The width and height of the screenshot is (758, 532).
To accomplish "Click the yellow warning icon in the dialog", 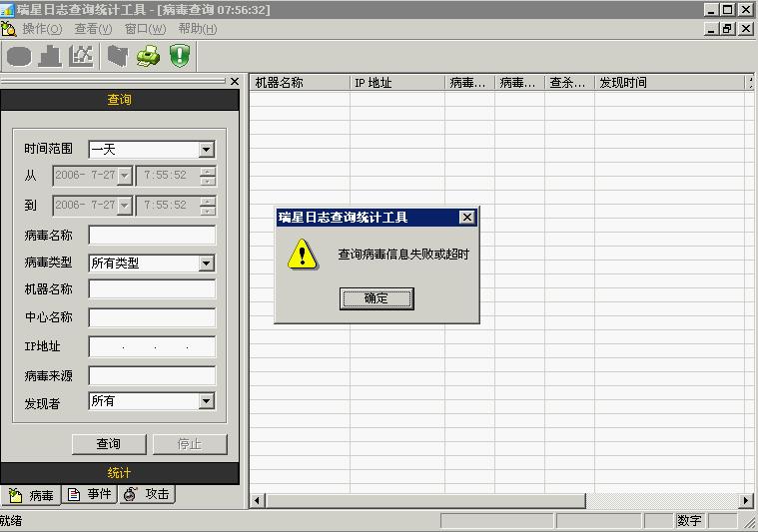I will [x=303, y=255].
